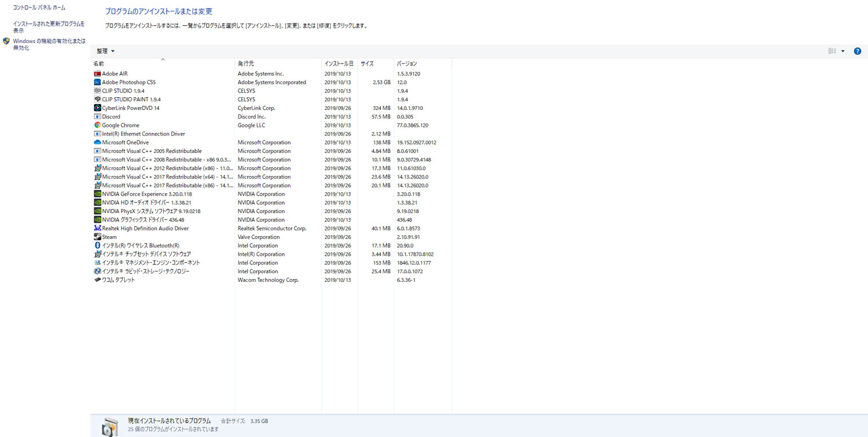This screenshot has width=868, height=437.
Task: Select the インテル マネジメント・エンジン icon
Action: tap(97, 263)
